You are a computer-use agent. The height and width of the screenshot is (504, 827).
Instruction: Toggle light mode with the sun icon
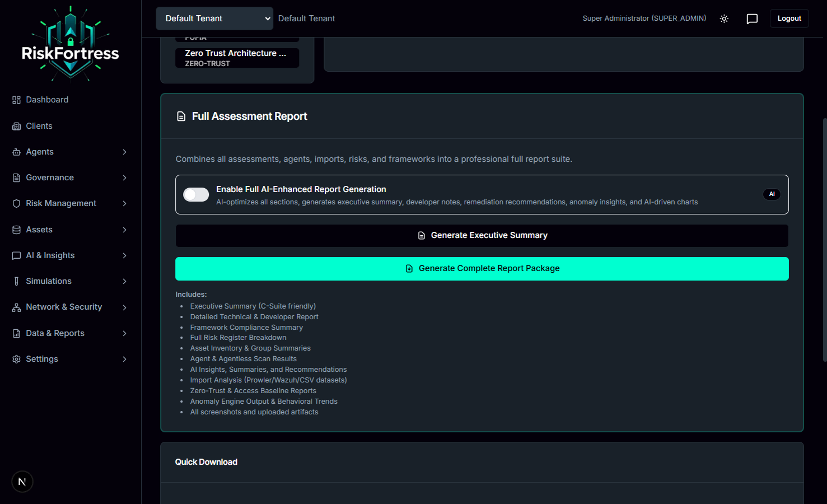click(x=724, y=18)
